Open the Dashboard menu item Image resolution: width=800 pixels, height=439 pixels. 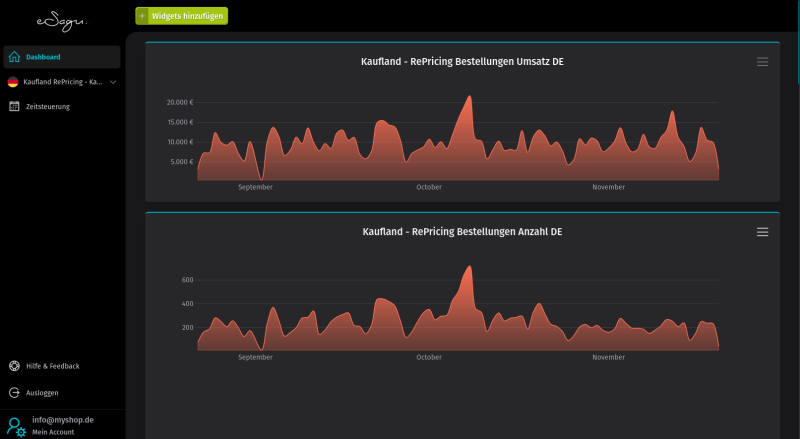tap(62, 57)
